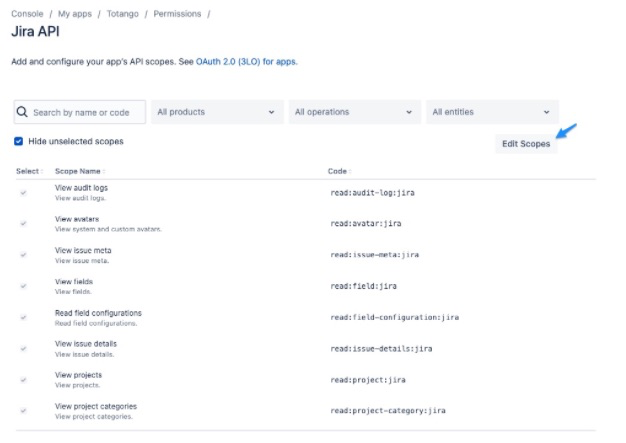Toggle checkmark for View avatars scope
The width and height of the screenshot is (626, 443).
24,223
